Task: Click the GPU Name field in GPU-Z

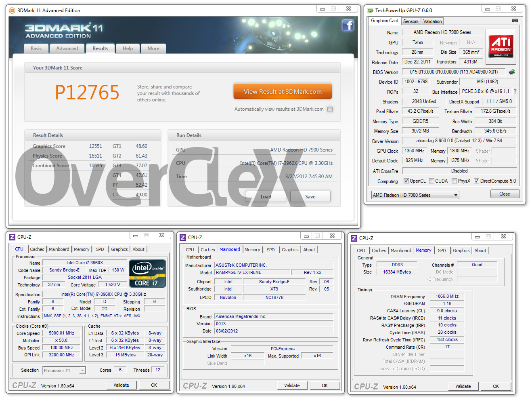Action: 442,32
